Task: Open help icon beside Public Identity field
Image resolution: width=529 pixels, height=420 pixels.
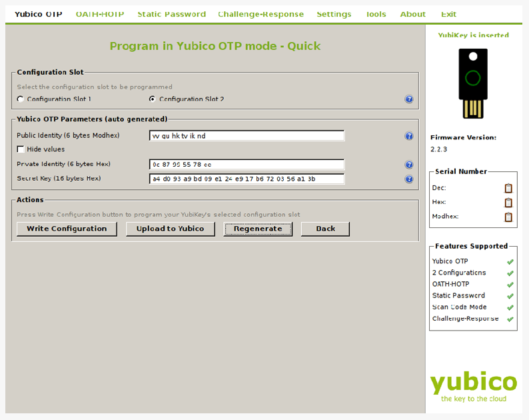Action: pos(409,136)
